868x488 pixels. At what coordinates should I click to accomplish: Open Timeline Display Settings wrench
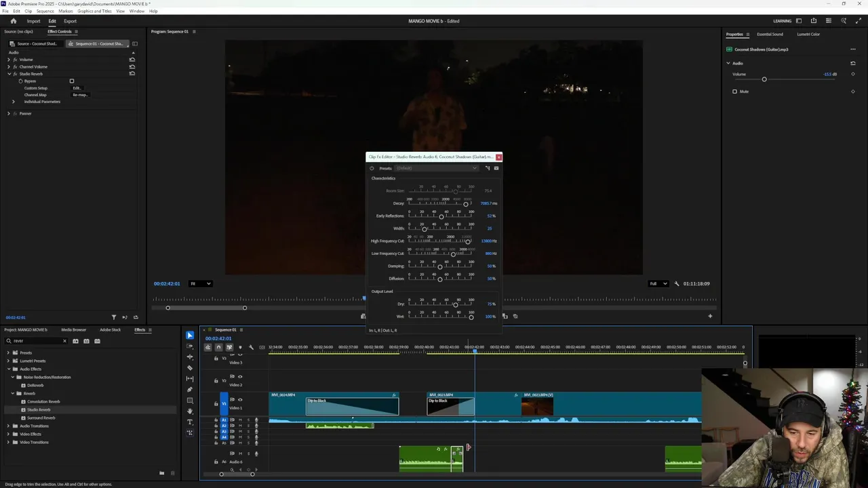251,347
